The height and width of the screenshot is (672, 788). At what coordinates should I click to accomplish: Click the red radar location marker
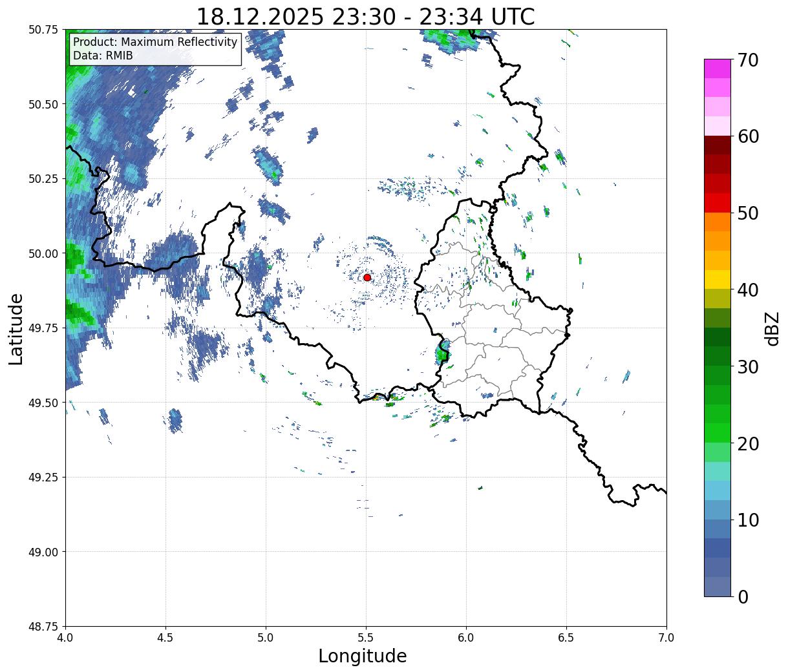pos(367,277)
